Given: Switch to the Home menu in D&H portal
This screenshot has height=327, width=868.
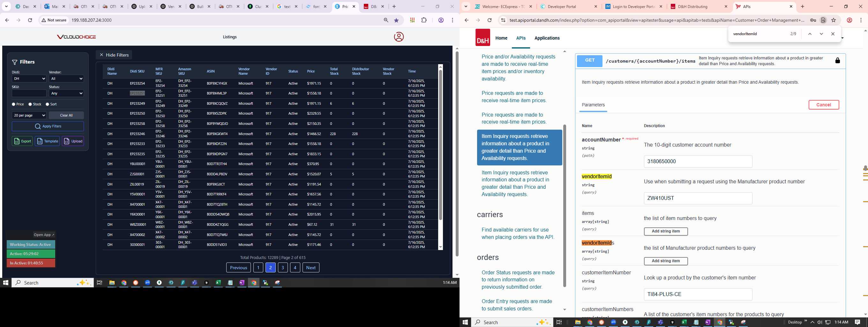Looking at the screenshot, I should pyautogui.click(x=501, y=38).
